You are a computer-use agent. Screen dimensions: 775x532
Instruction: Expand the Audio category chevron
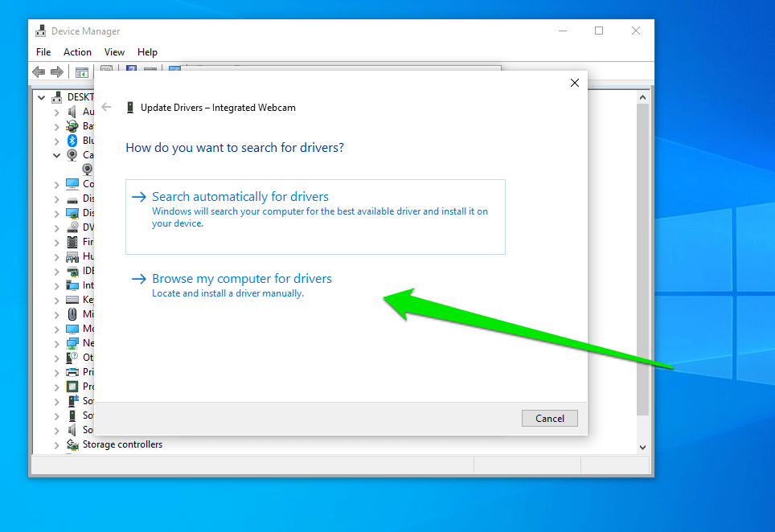[x=56, y=113]
